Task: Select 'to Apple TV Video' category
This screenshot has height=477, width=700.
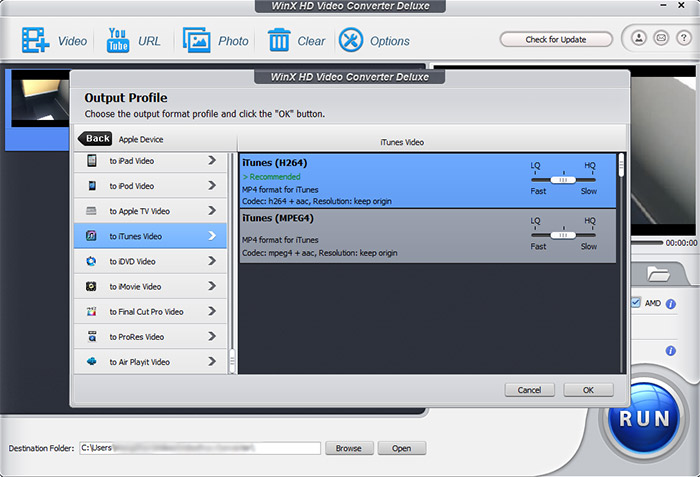Action: pyautogui.click(x=150, y=211)
